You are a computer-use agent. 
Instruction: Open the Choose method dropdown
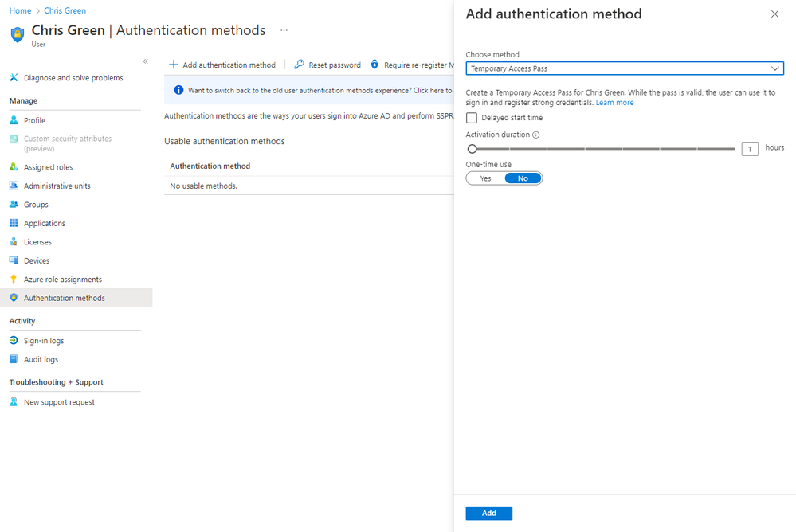click(625, 68)
